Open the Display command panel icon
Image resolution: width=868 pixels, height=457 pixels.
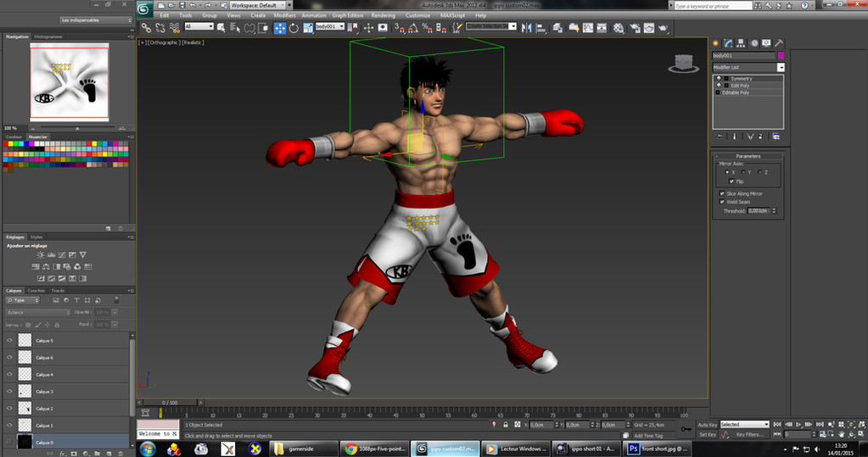click(767, 43)
